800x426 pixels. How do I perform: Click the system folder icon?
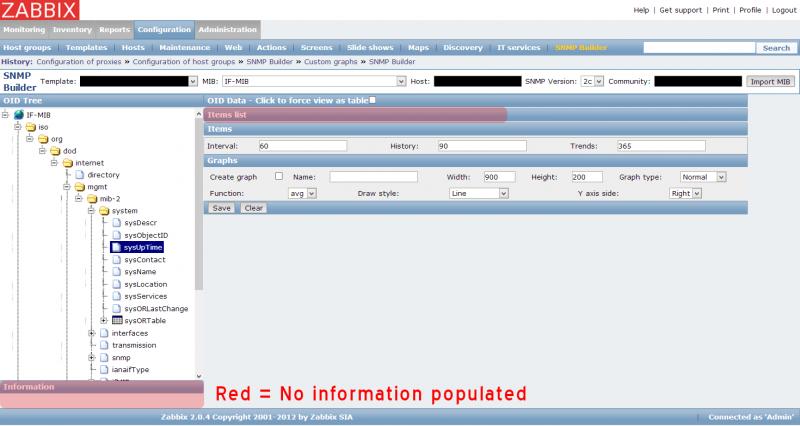pyautogui.click(x=104, y=211)
